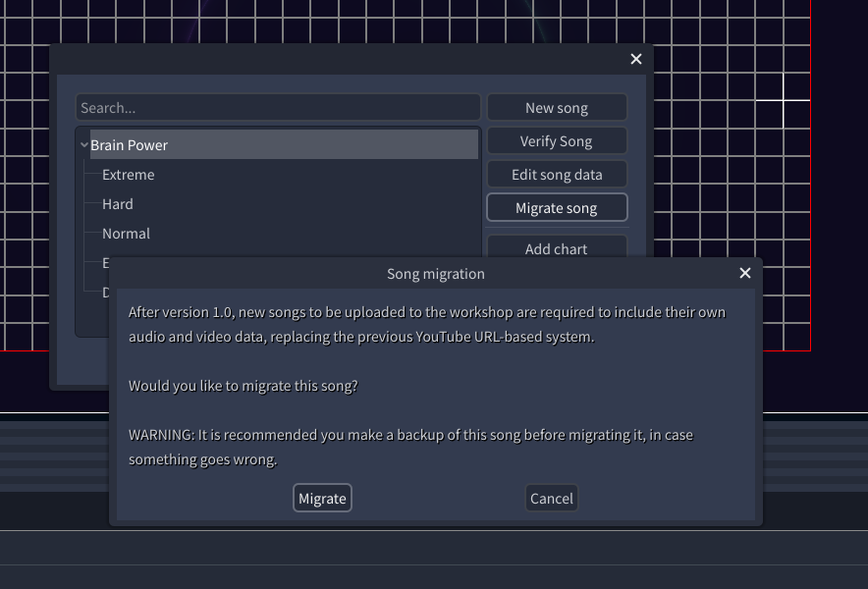Select the partially hidden chart starting with D
The width and height of the screenshot is (868, 589).
coord(105,292)
